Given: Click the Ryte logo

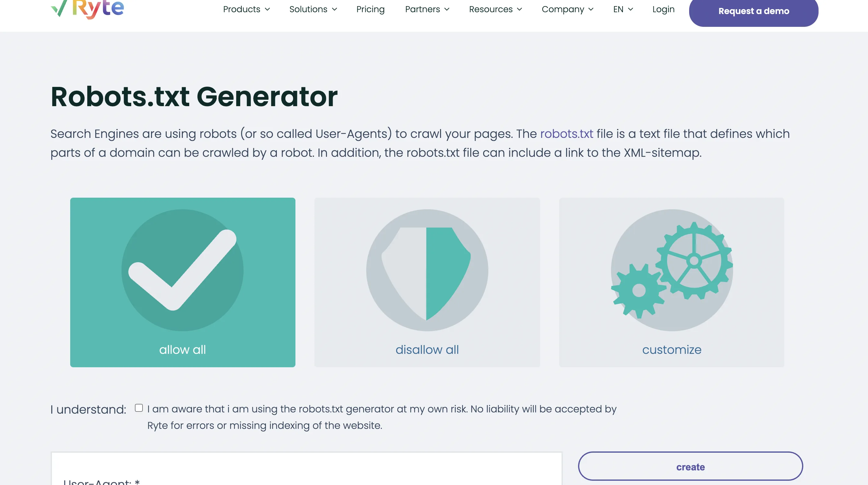Looking at the screenshot, I should click(x=87, y=8).
